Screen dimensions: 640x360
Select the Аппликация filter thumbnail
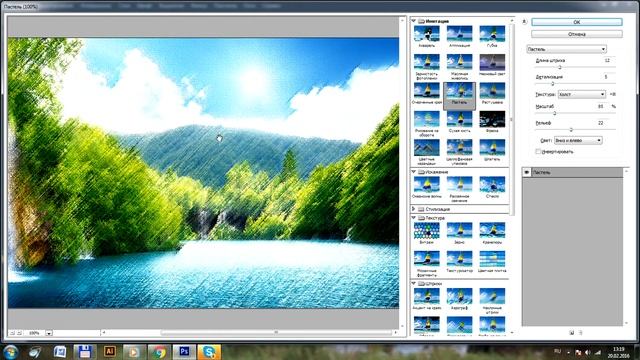click(459, 34)
